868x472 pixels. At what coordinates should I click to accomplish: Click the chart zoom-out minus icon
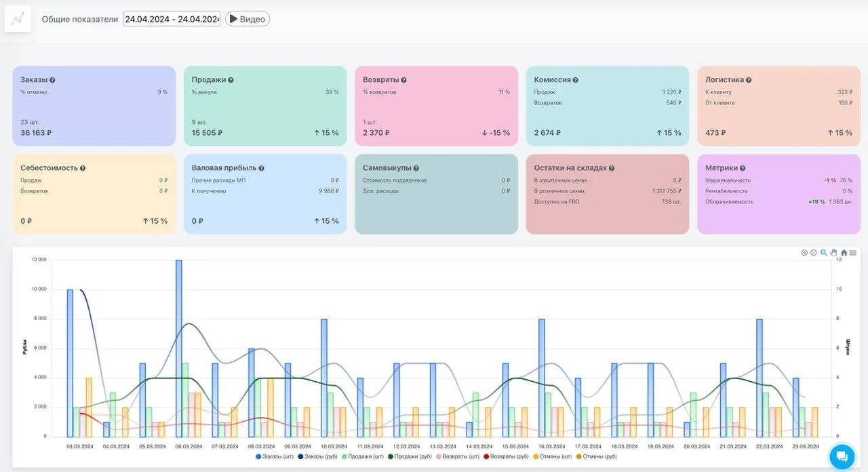click(x=814, y=253)
